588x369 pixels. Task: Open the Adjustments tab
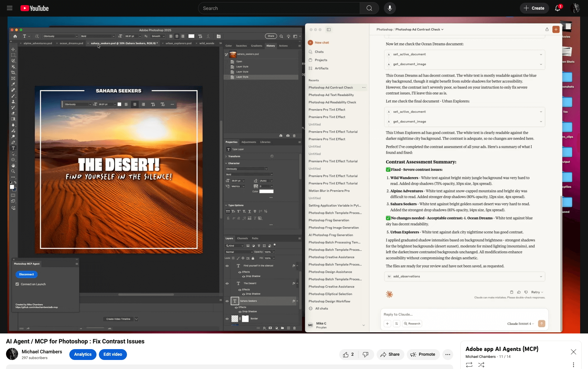[248, 142]
